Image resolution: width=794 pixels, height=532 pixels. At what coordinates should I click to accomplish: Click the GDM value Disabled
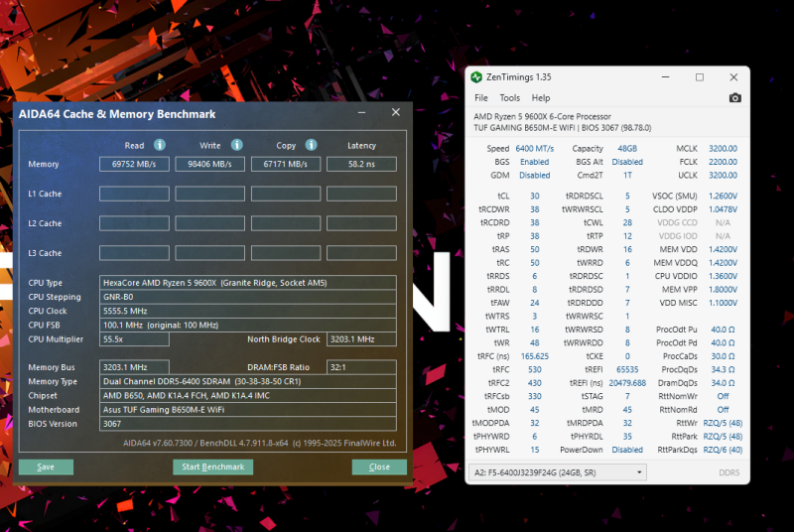point(534,175)
